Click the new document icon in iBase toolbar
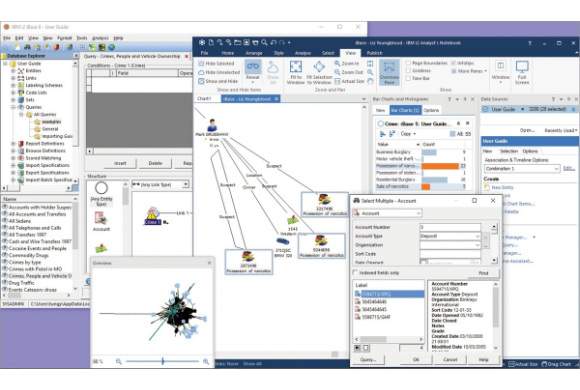Screen dimensions: 580x390 [x=17, y=47]
